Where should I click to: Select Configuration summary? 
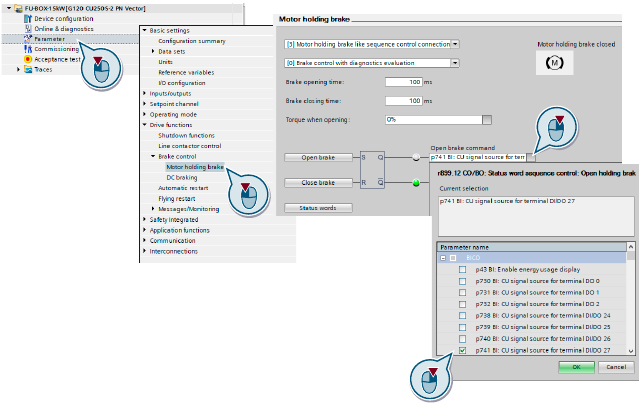tap(192, 41)
